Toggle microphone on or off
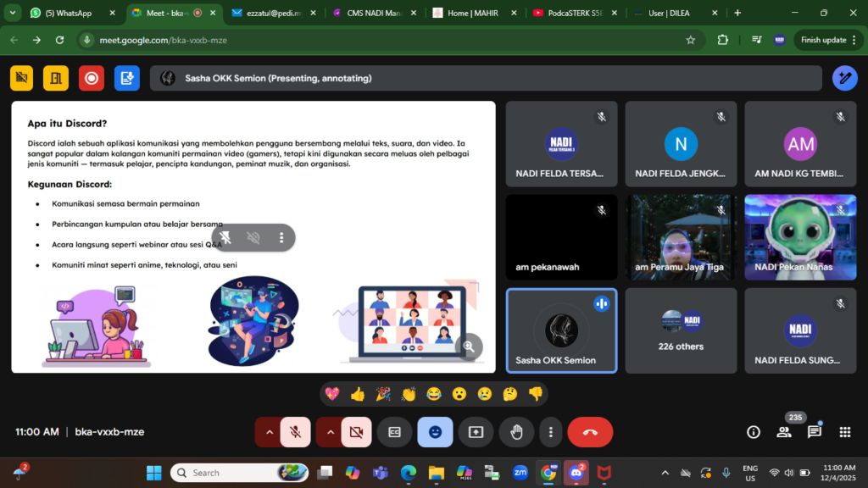 pyautogui.click(x=296, y=432)
